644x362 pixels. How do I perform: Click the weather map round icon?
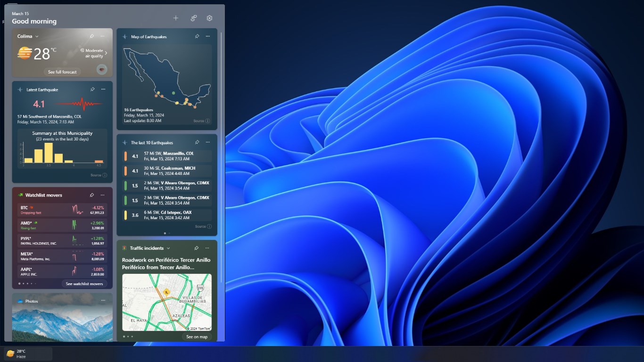pyautogui.click(x=102, y=70)
